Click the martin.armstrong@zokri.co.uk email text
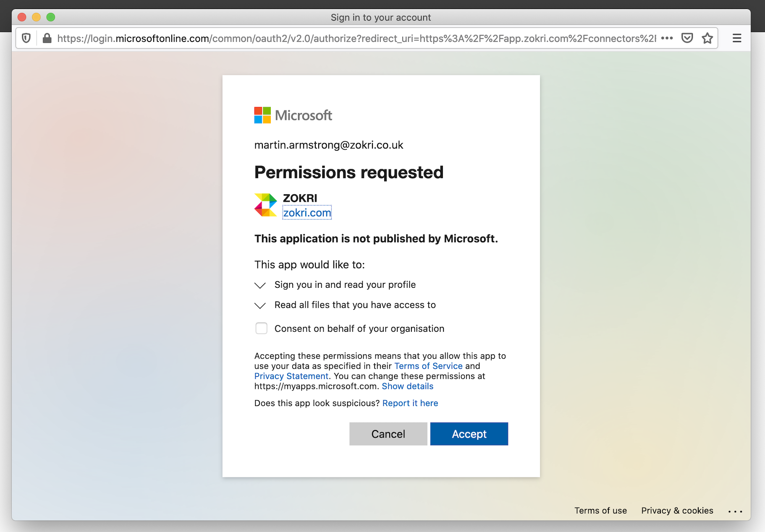The width and height of the screenshot is (765, 532). [329, 145]
